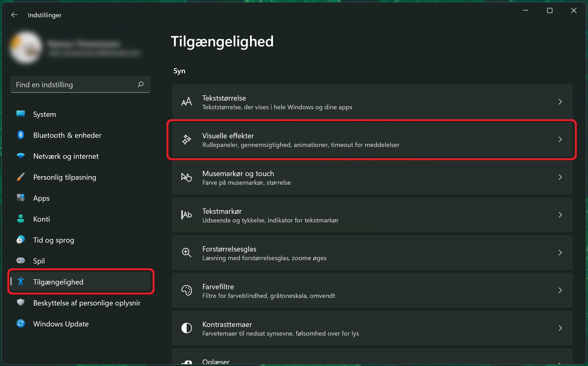Click the search magnifier icon
This screenshot has width=588, height=366.
141,84
